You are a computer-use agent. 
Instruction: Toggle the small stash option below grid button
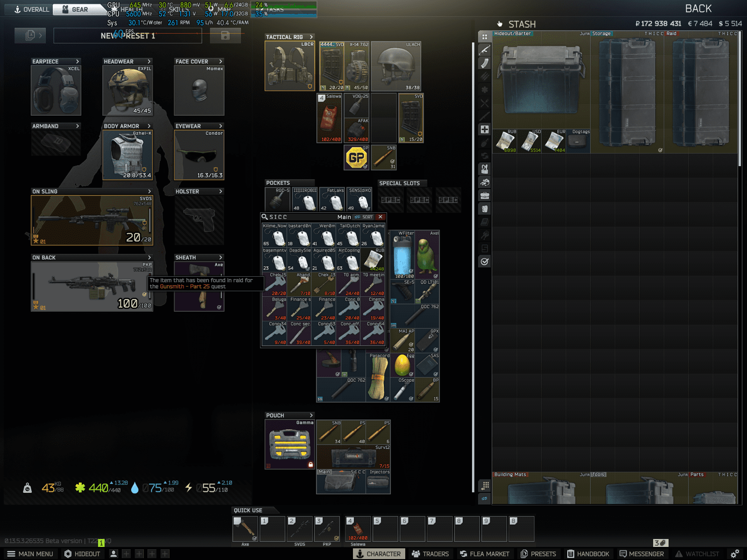485,498
